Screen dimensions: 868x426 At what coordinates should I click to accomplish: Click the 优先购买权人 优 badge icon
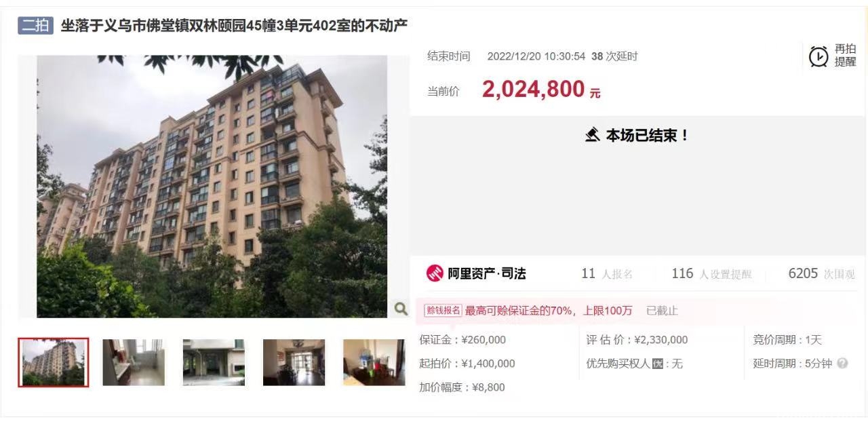(x=657, y=364)
